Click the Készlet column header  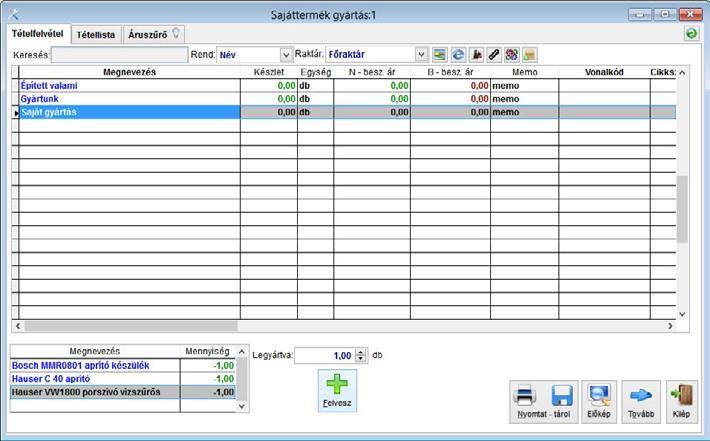point(269,72)
